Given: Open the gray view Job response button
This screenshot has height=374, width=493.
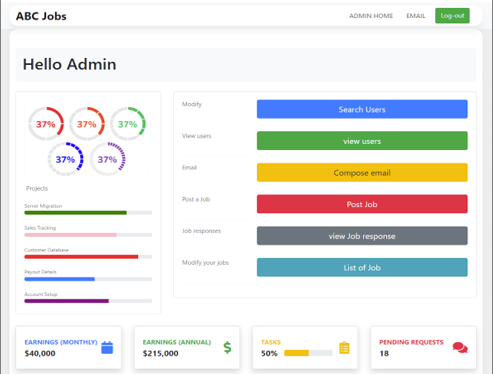Looking at the screenshot, I should click(362, 236).
